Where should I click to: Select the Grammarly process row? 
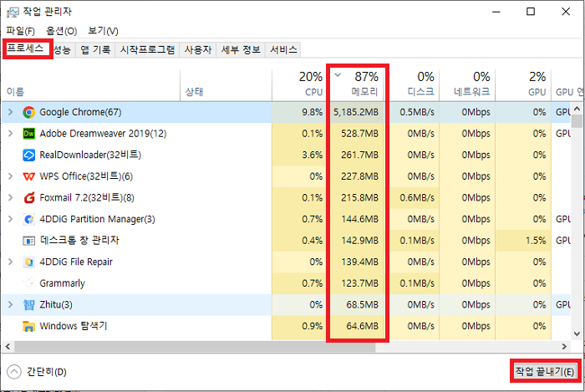click(286, 283)
